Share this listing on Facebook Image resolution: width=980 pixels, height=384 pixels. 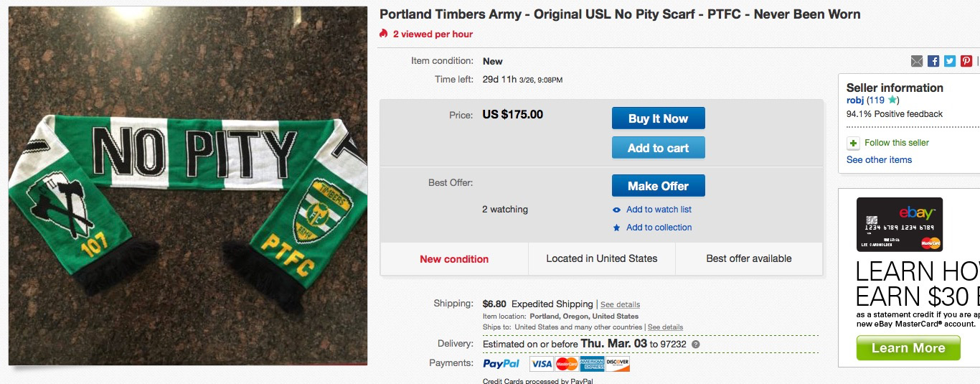point(933,61)
